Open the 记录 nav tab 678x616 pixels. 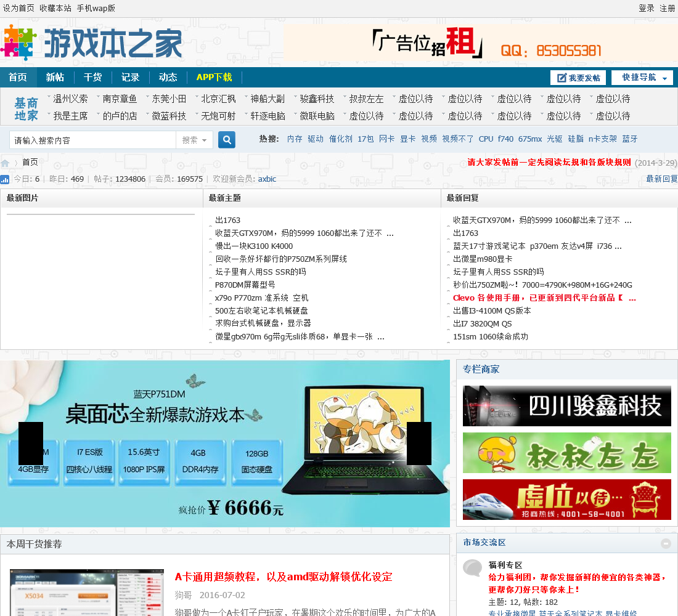[x=130, y=77]
